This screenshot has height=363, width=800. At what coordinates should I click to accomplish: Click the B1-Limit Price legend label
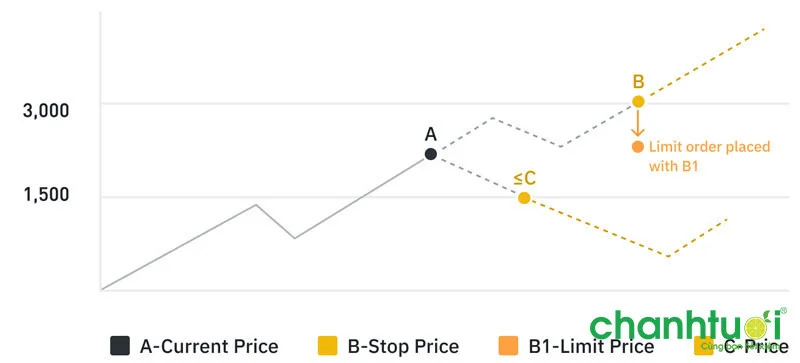[591, 347]
